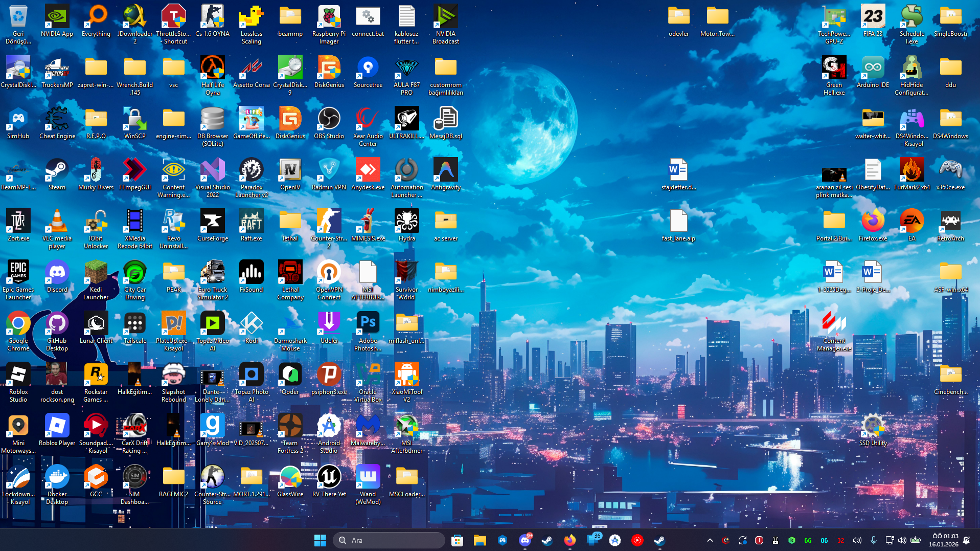Launch Anydesk.exe shortcut

click(368, 174)
